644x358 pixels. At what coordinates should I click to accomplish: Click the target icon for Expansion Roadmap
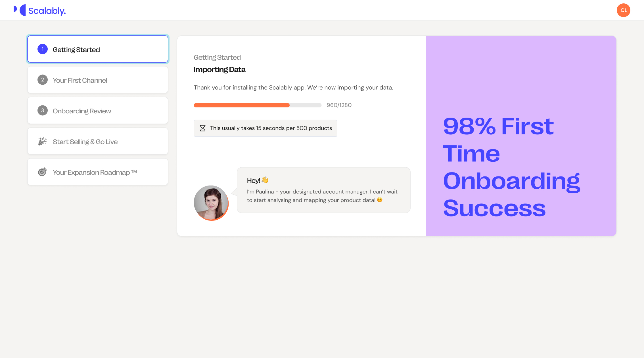[43, 172]
